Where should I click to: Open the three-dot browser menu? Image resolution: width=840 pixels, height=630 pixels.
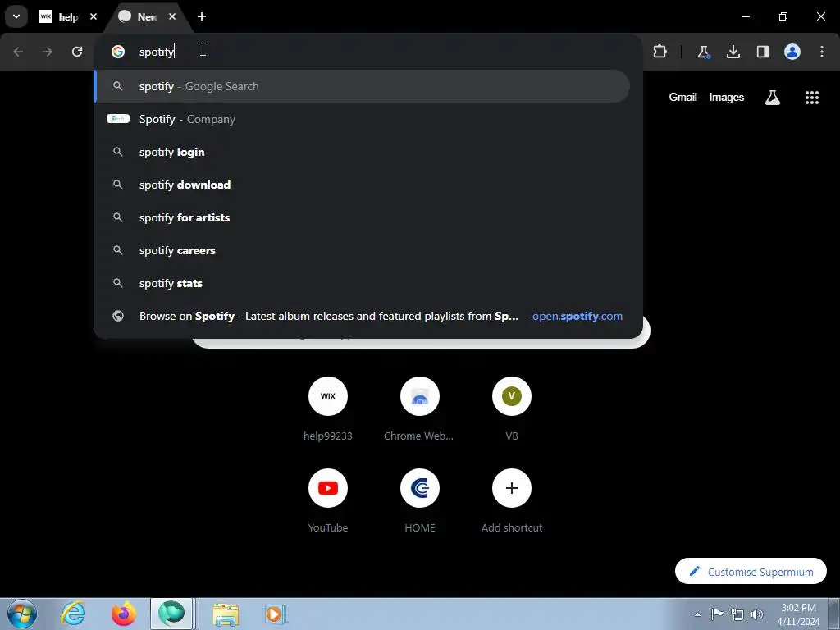[822, 52]
